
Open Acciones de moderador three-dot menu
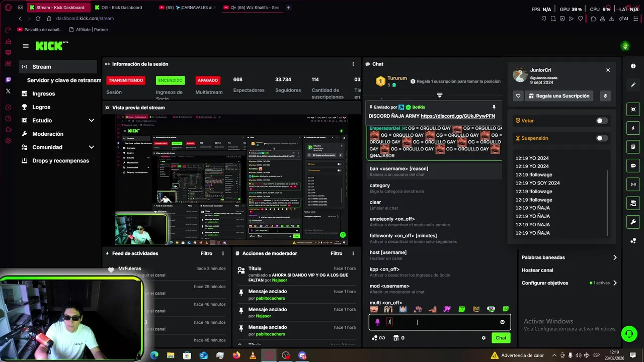(x=353, y=254)
